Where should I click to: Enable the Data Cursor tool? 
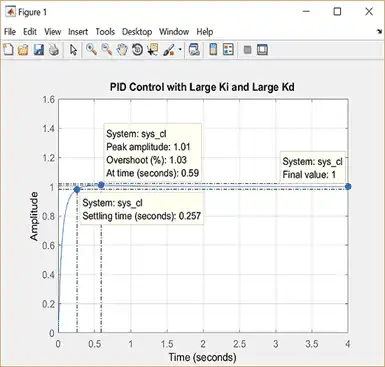(x=153, y=50)
